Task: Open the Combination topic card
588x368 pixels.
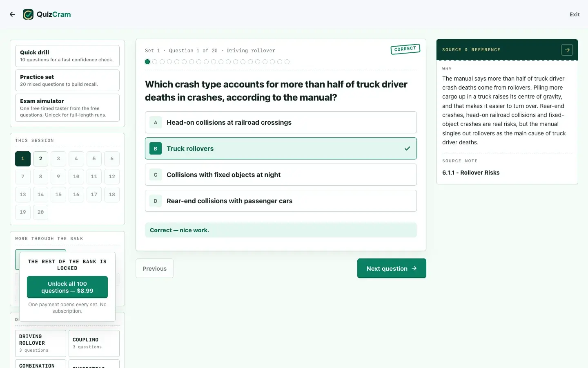Action: 40,364
